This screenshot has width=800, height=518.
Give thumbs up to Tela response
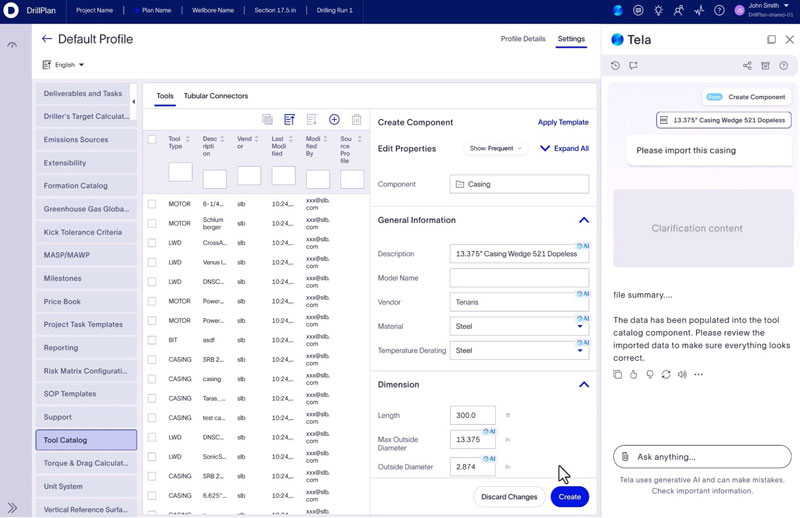point(634,374)
